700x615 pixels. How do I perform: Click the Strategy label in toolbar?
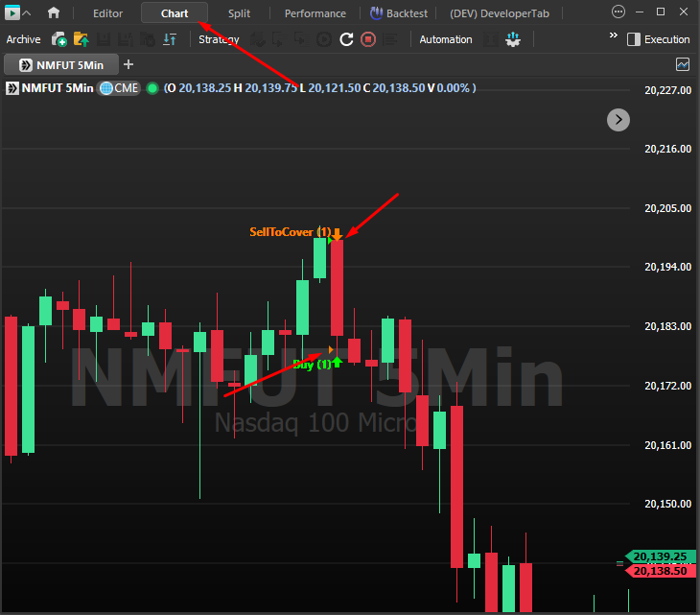[219, 39]
